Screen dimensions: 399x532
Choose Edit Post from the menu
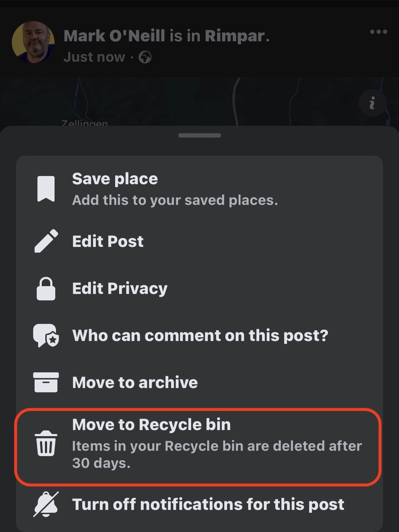point(200,241)
